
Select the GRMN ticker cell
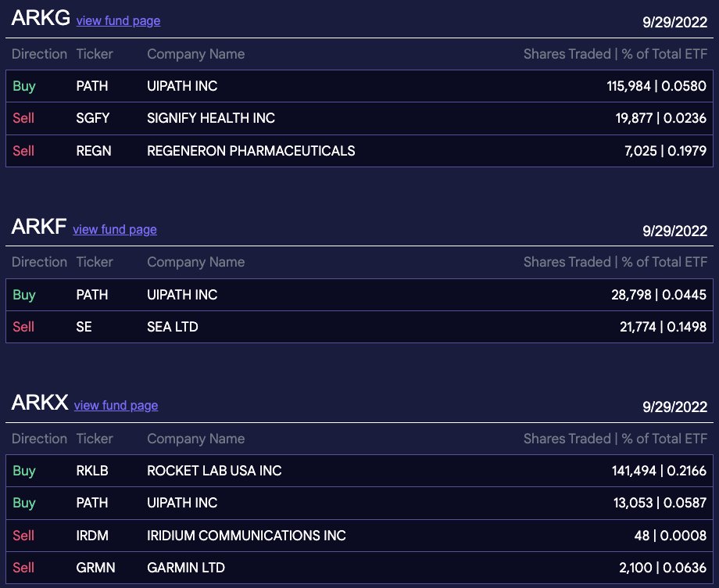point(95,568)
